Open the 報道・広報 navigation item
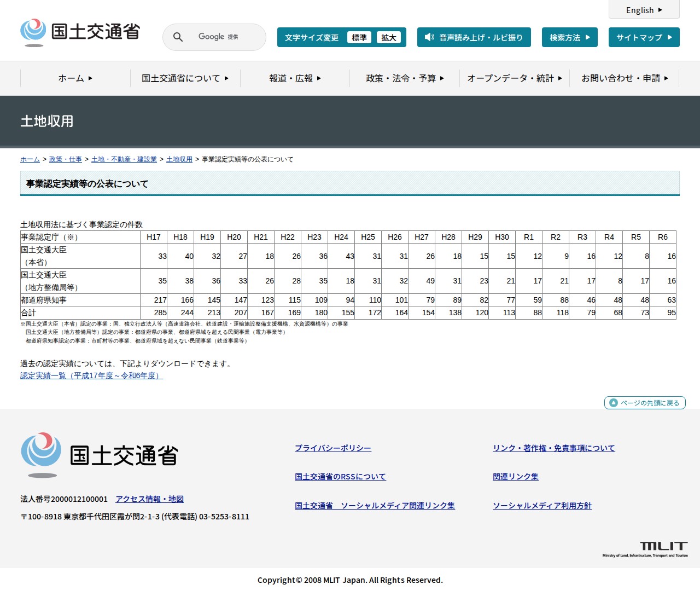 [x=295, y=78]
